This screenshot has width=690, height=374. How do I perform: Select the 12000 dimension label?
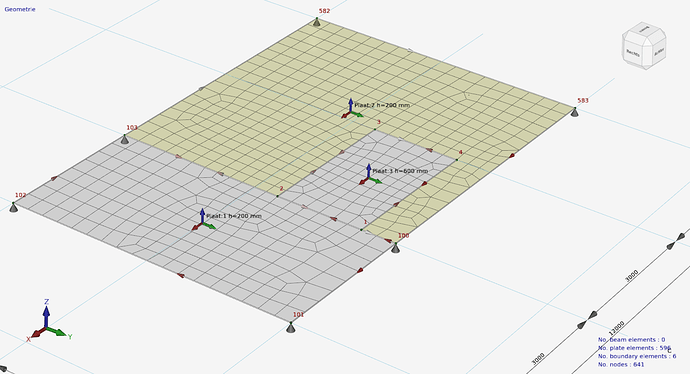(617, 328)
